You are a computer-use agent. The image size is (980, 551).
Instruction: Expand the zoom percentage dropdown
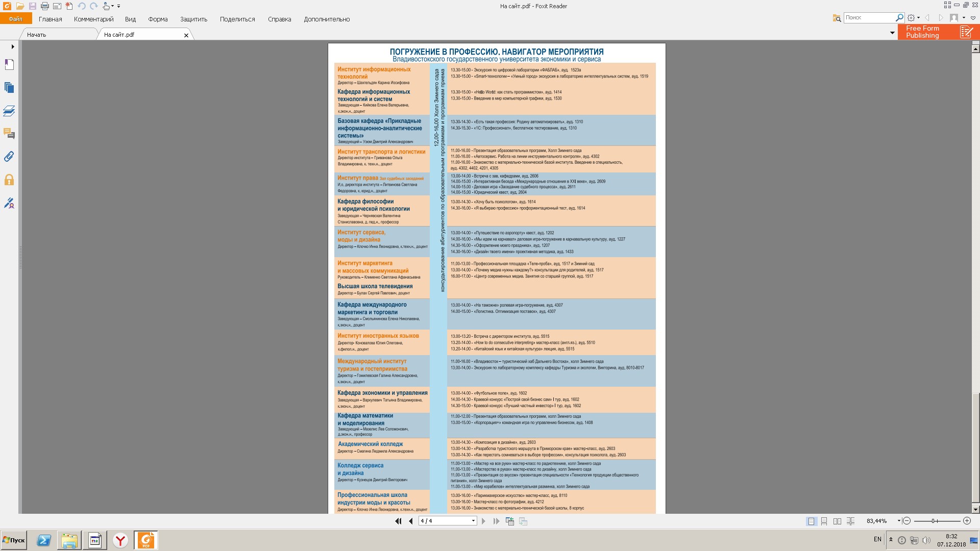[898, 521]
